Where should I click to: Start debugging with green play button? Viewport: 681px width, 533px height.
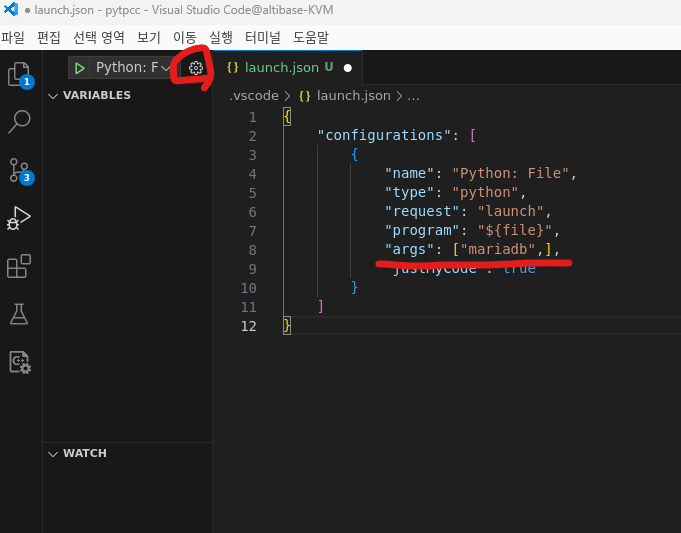click(79, 68)
